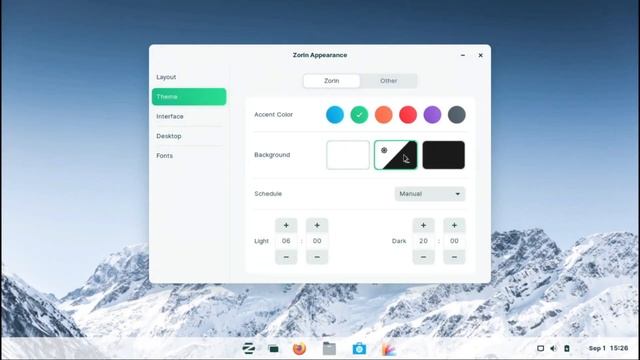Decrease the Light minutes value

click(x=317, y=257)
